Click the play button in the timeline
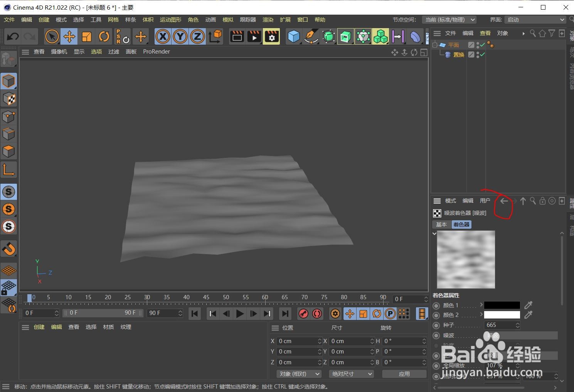Viewport: 574px width, 392px height. coord(239,313)
